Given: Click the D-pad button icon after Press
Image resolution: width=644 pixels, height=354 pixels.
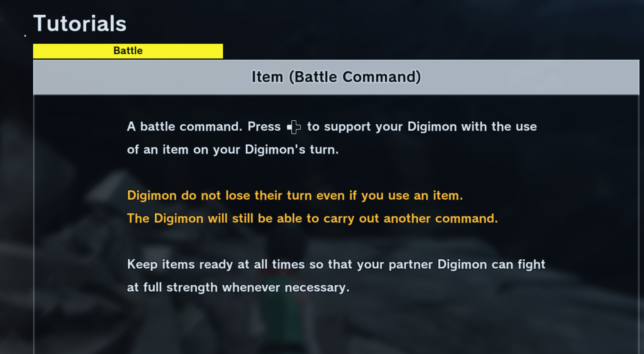Looking at the screenshot, I should 294,127.
